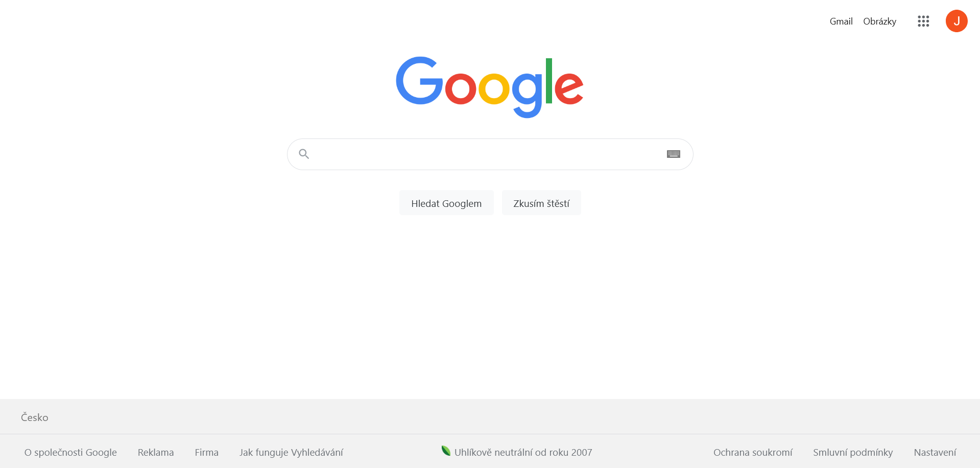Click the magnifying glass search icon
This screenshot has height=468, width=980.
(x=304, y=154)
